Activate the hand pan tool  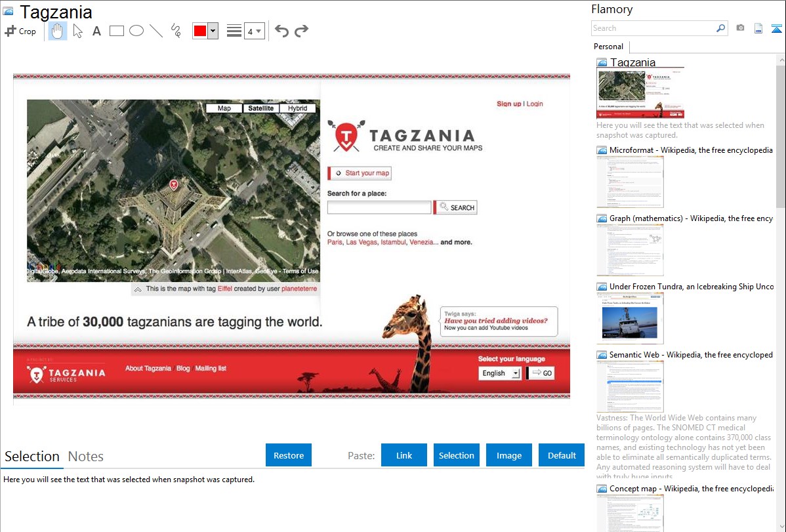point(57,31)
